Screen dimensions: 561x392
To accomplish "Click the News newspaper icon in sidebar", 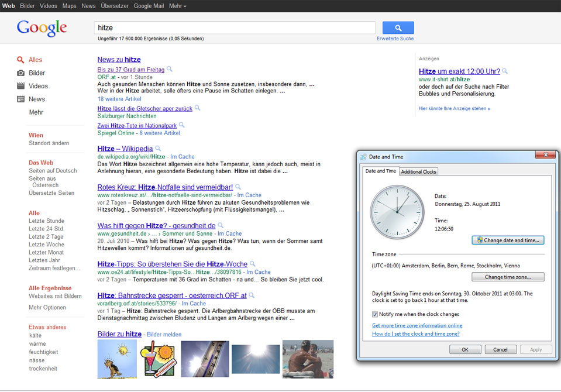I will coord(20,99).
